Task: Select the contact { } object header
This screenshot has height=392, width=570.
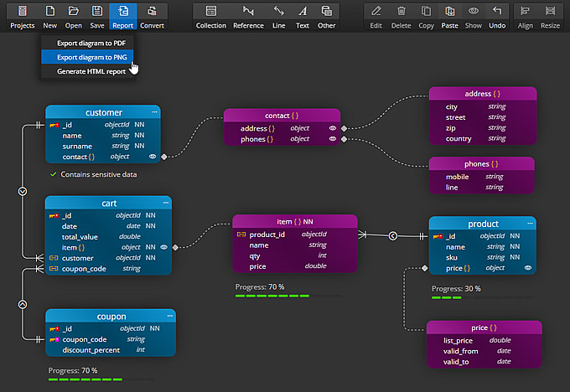Action: tap(282, 116)
